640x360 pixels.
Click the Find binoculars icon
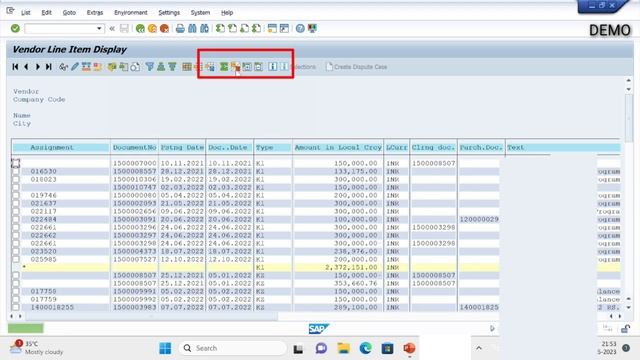coord(192,28)
